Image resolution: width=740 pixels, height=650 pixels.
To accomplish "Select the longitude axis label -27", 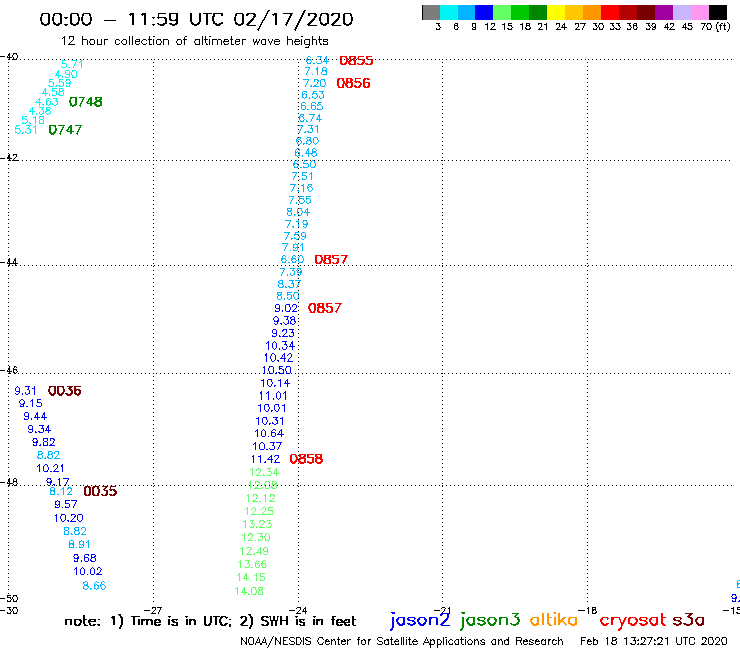I will pyautogui.click(x=153, y=611).
